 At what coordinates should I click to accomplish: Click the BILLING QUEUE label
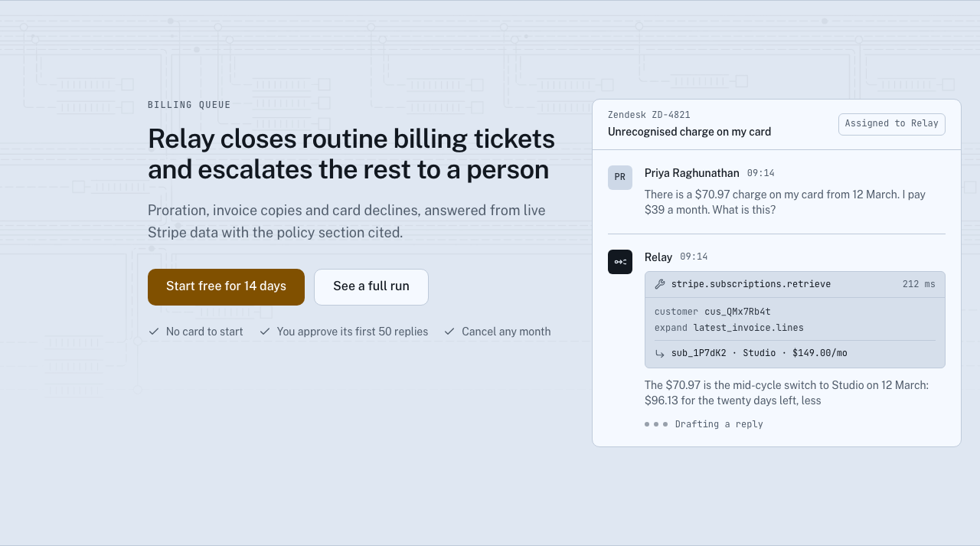[x=189, y=105]
